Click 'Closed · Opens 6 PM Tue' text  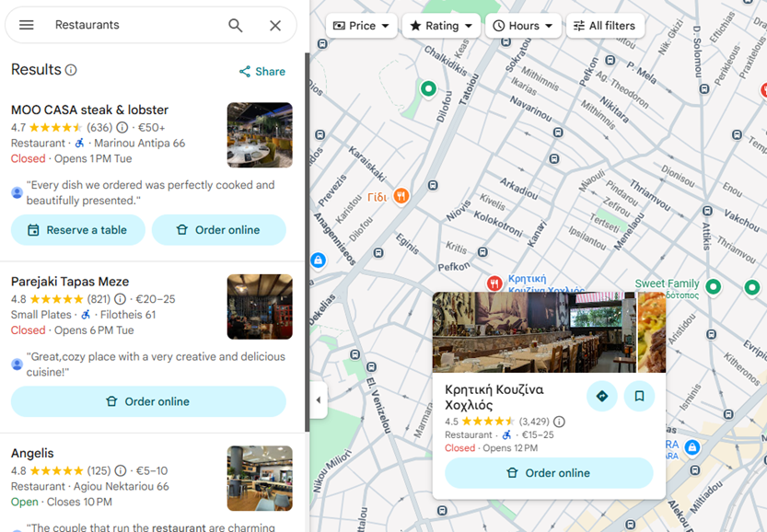pyautogui.click(x=73, y=330)
